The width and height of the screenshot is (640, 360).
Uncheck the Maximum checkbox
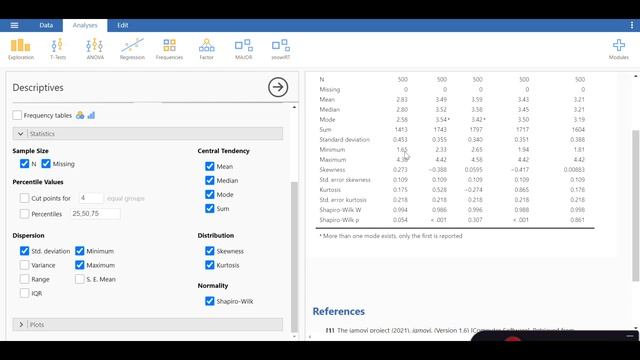coord(80,265)
